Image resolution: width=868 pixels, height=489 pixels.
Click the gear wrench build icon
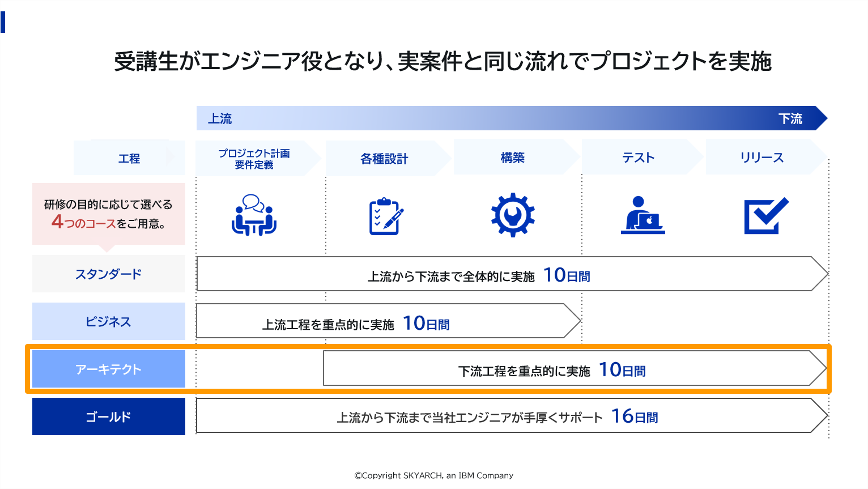pyautogui.click(x=512, y=215)
